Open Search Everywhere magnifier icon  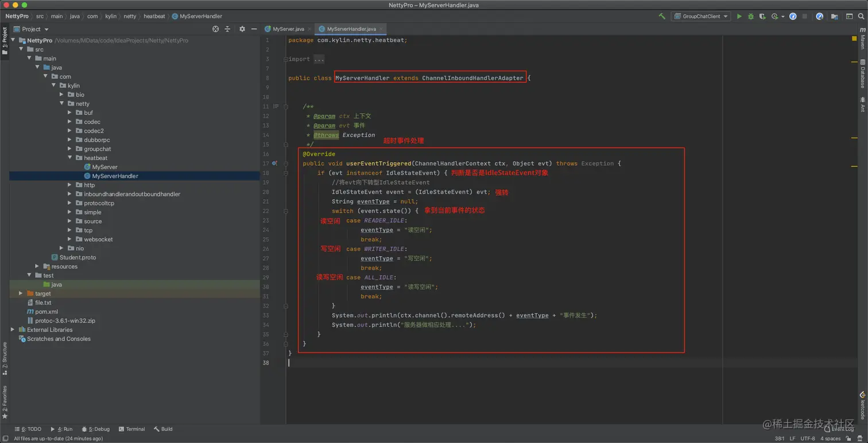pos(861,17)
